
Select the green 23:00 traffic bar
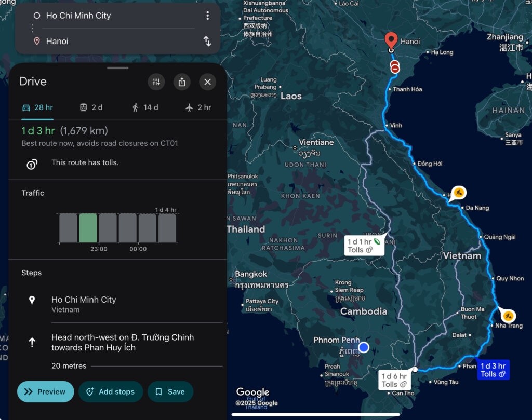pyautogui.click(x=88, y=228)
